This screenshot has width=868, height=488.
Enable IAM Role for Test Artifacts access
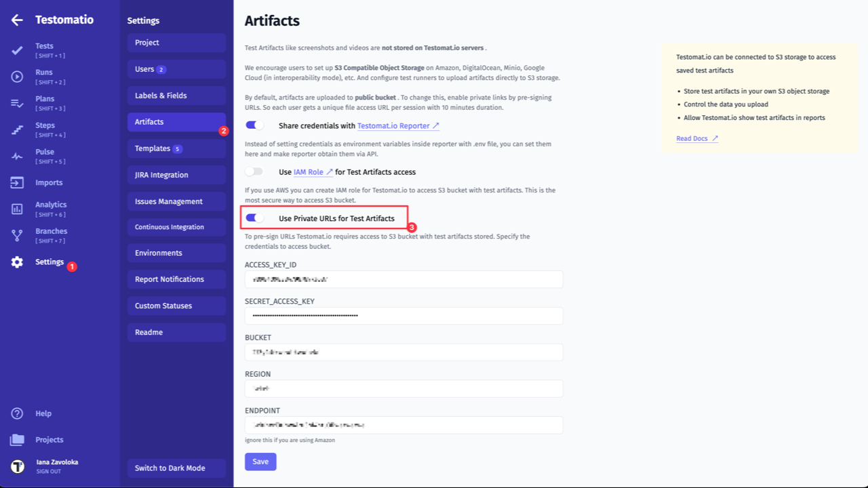point(254,172)
